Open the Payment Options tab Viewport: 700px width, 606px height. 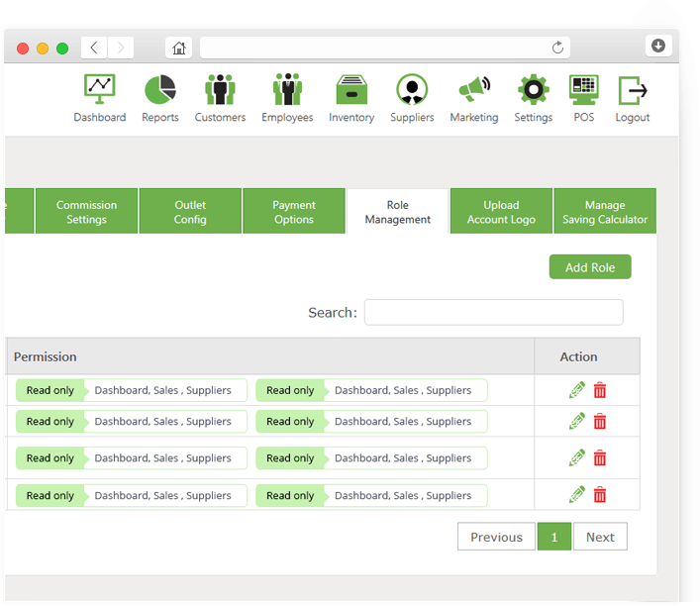[294, 211]
